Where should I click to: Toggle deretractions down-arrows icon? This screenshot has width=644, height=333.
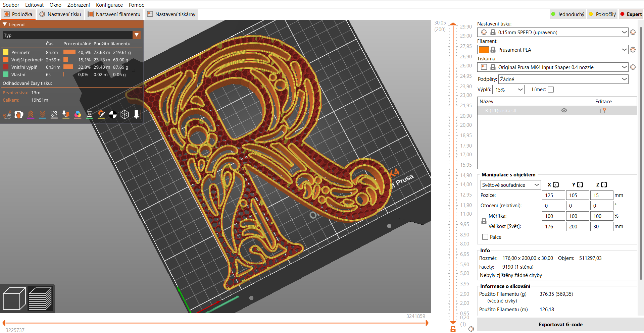tap(42, 115)
